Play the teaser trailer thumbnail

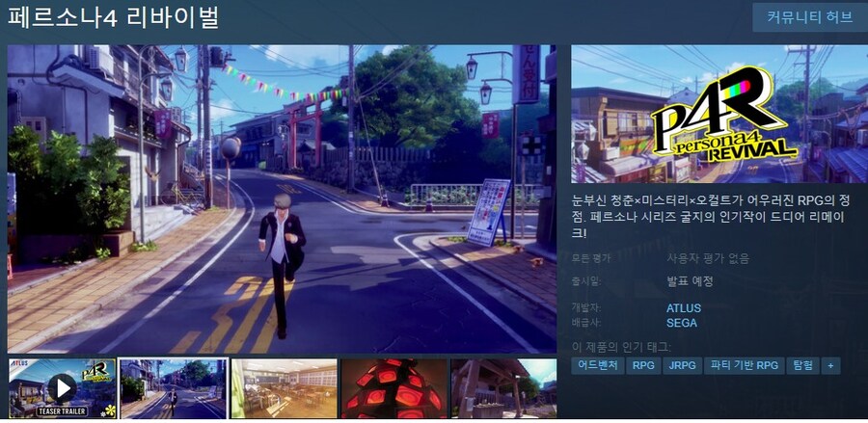click(63, 388)
